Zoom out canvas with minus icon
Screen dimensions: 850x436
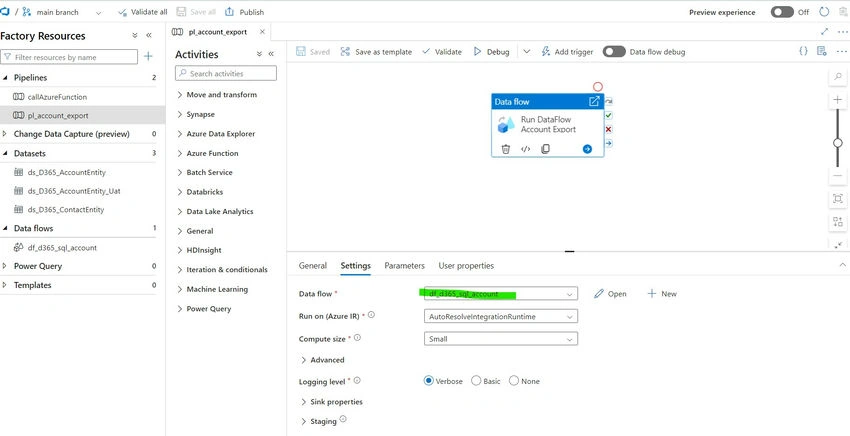tap(838, 176)
